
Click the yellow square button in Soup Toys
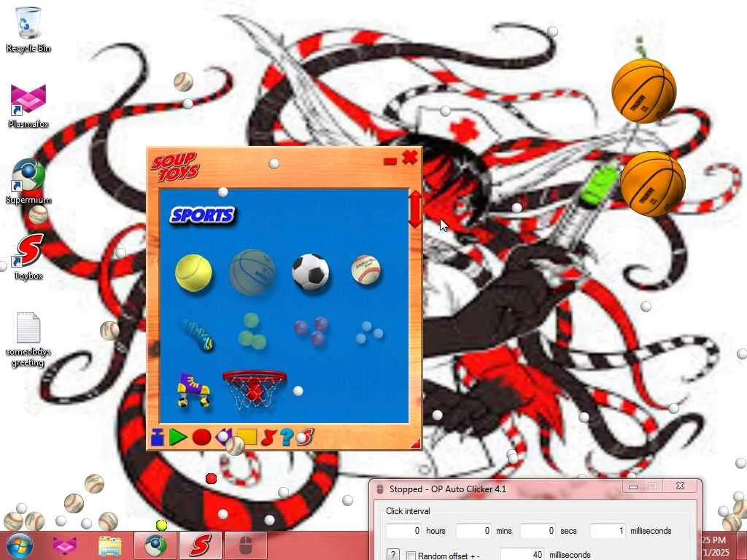(247, 437)
